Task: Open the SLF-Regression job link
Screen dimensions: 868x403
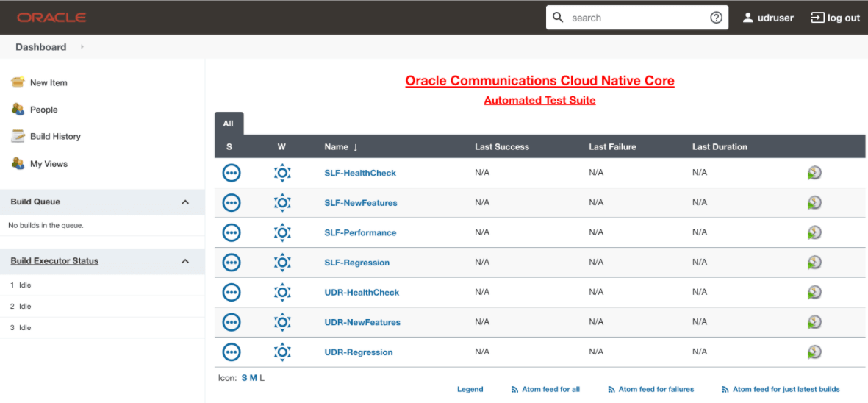Action: [356, 263]
